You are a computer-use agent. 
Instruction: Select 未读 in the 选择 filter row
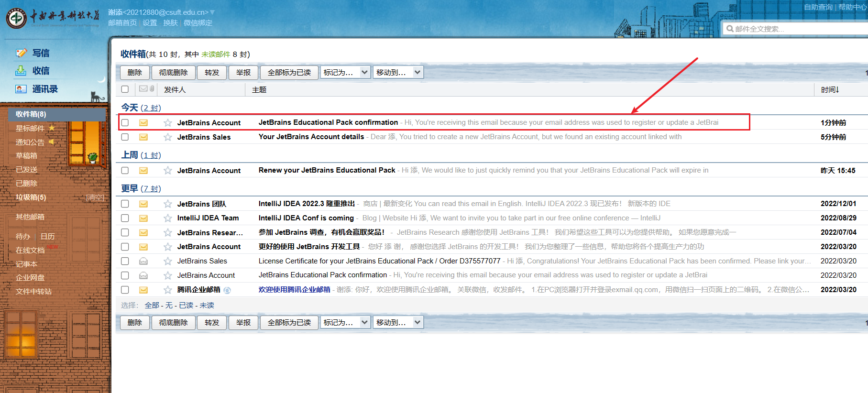[207, 306]
